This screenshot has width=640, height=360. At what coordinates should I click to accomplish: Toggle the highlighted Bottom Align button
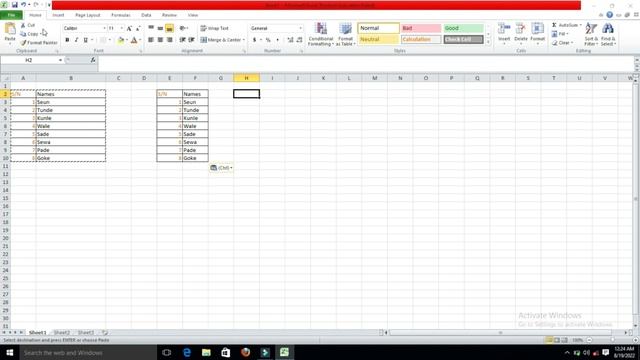[169, 28]
